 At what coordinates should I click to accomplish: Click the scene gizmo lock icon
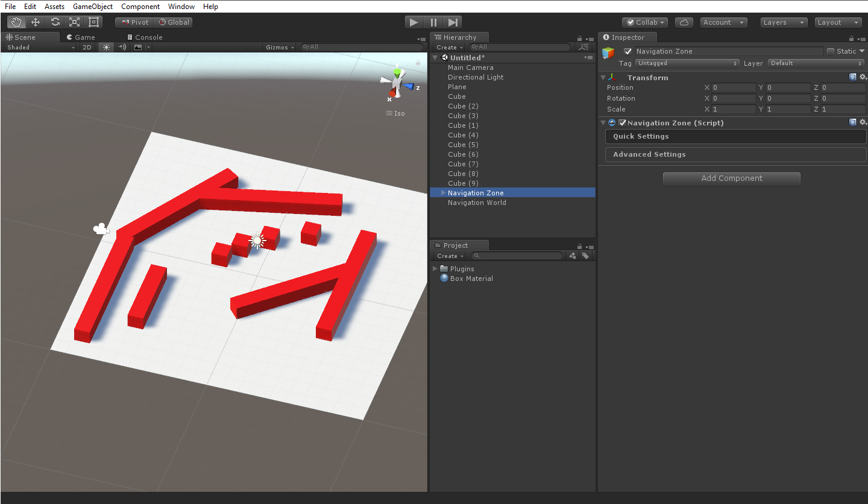418,61
